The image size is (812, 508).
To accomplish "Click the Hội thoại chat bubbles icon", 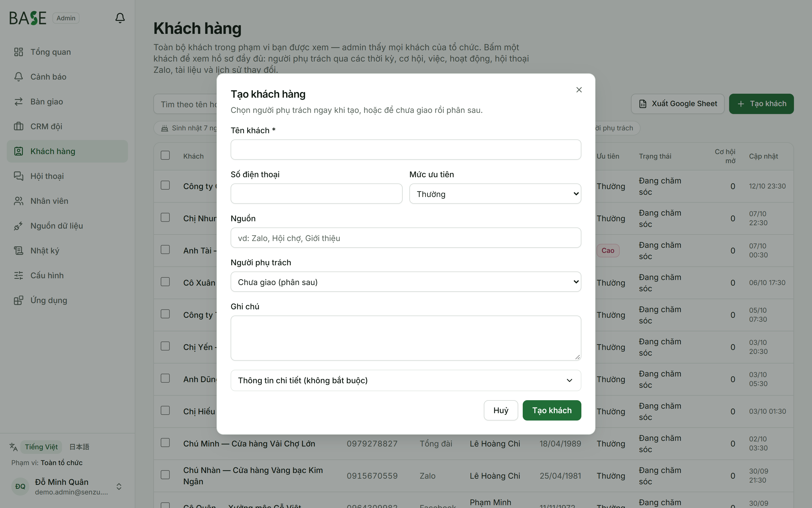I will (18, 176).
